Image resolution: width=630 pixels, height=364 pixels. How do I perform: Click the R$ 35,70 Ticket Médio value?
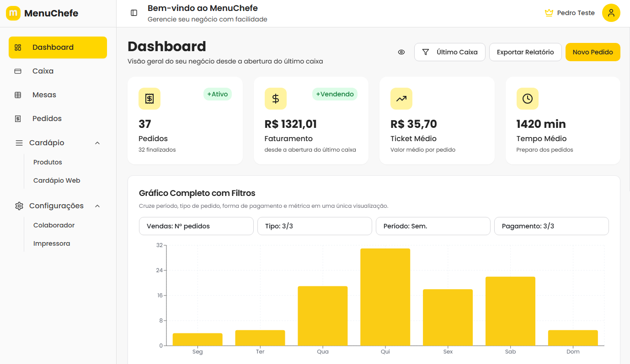click(x=414, y=124)
